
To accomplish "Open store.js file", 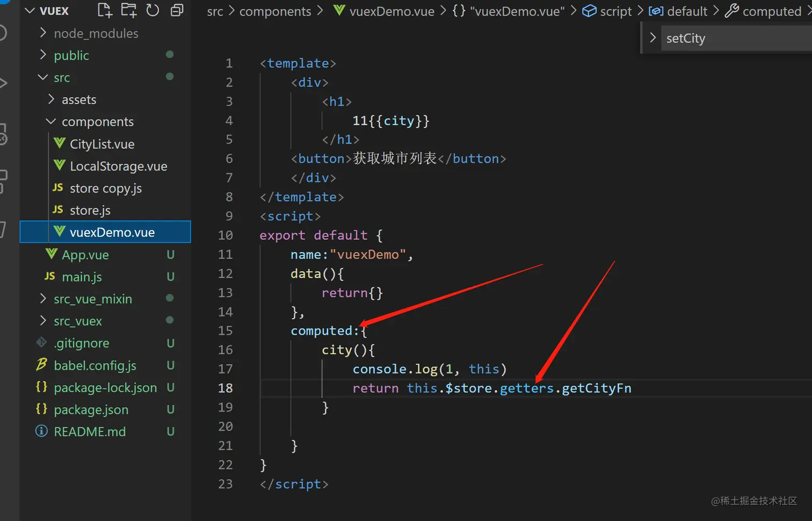I will click(x=90, y=210).
